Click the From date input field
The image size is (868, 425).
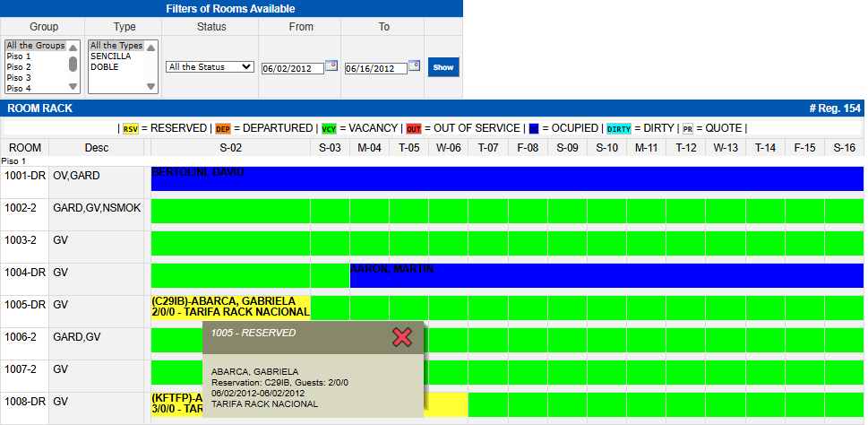(292, 68)
